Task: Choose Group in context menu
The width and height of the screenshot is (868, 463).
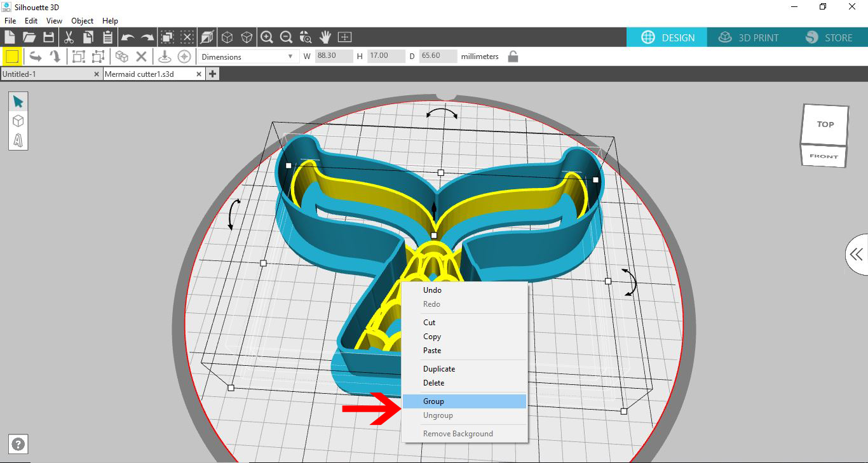Action: pos(465,401)
